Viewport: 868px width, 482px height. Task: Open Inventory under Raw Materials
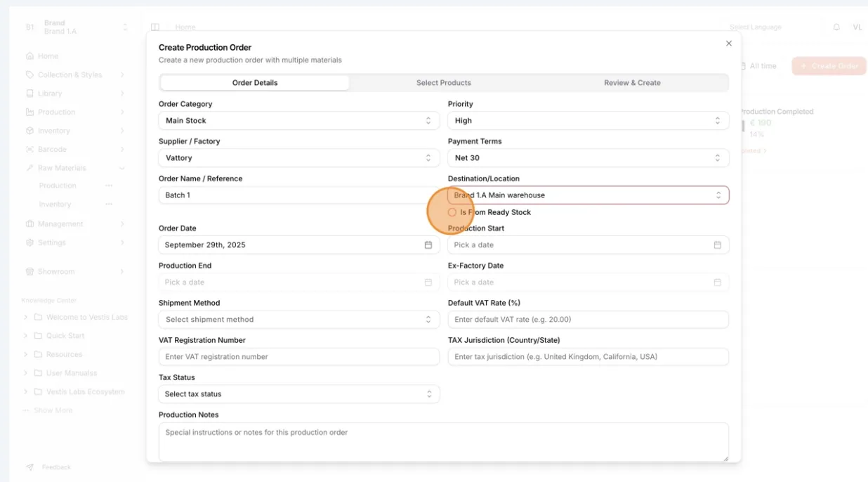pyautogui.click(x=55, y=204)
